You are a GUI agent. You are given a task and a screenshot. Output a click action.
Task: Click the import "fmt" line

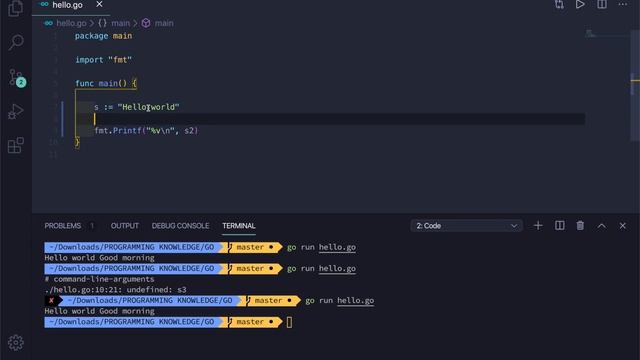tap(103, 60)
